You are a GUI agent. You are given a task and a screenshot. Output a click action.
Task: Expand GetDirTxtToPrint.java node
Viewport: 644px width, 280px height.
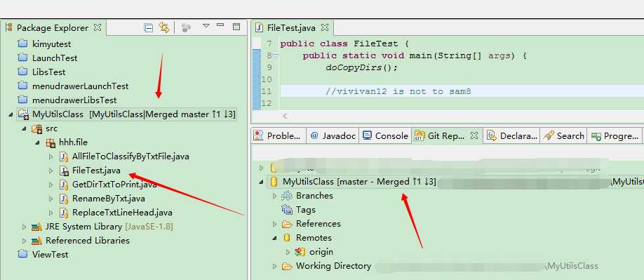pyautogui.click(x=51, y=185)
